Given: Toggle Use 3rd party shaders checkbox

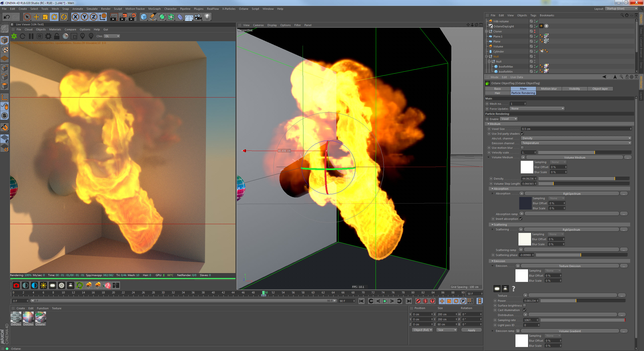Looking at the screenshot, I should pos(522,134).
